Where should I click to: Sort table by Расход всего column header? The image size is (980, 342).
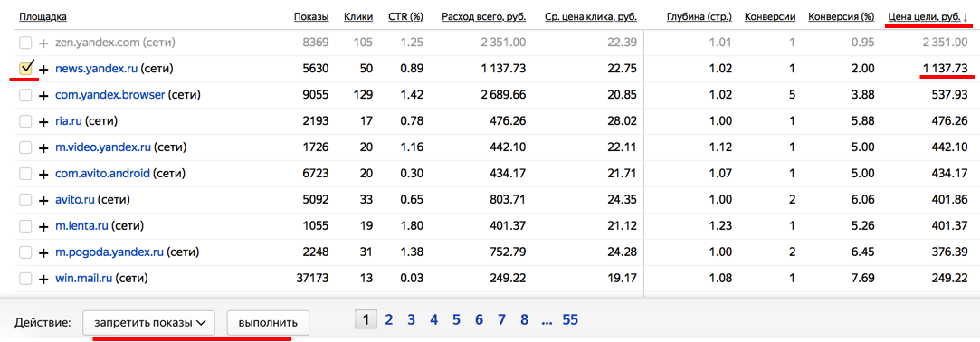pos(483,17)
